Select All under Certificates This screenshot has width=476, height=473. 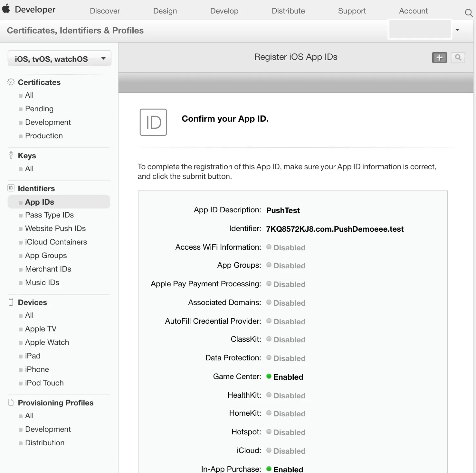click(29, 95)
